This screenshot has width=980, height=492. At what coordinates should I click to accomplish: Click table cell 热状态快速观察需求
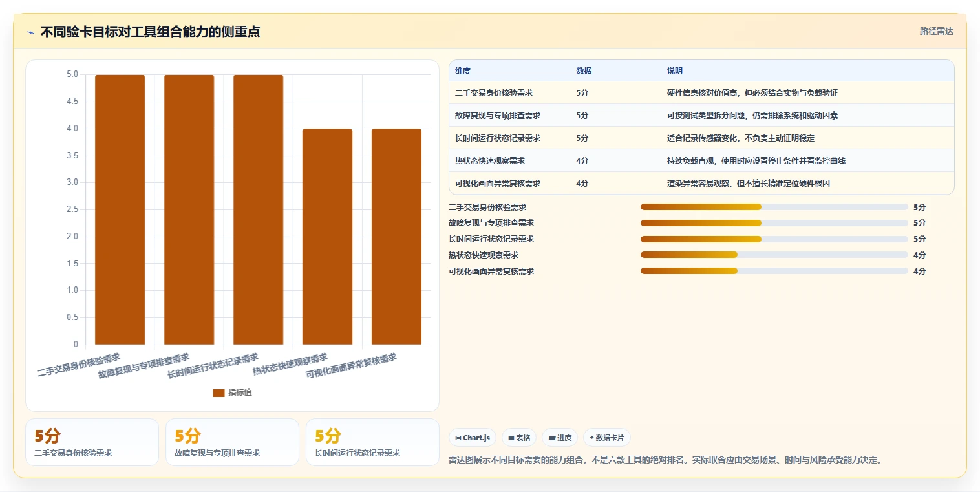click(x=489, y=161)
